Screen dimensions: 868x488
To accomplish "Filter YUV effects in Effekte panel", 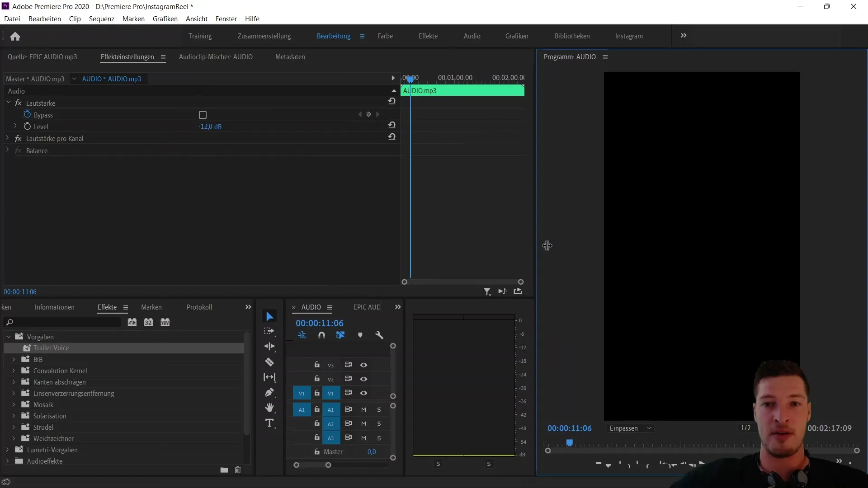I will coord(165,322).
